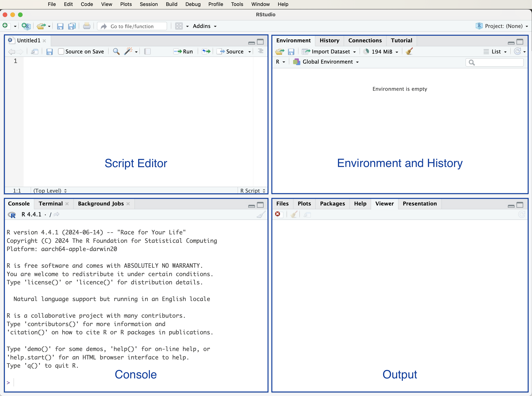Click the document outline icon in editor
Screen dimensions: 532x396
pos(261,51)
